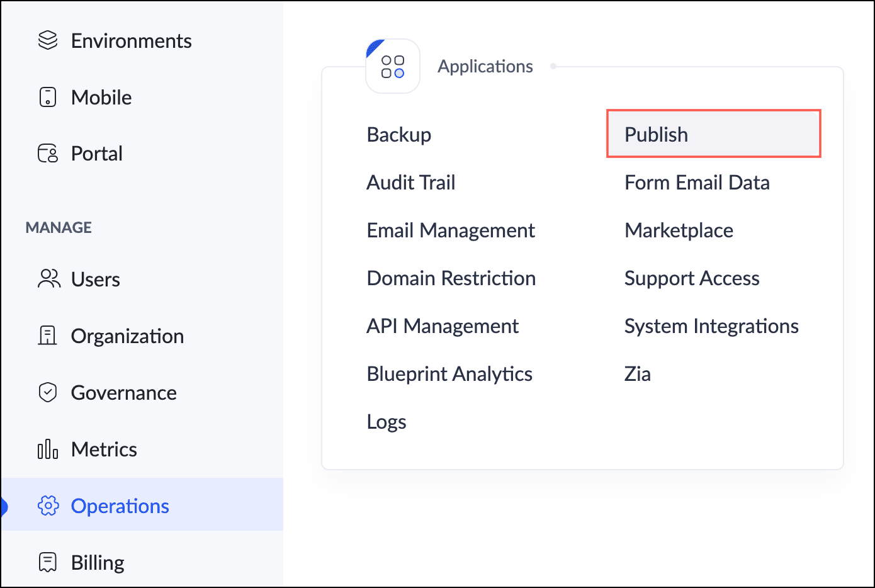Open the Publish option
875x588 pixels.
[656, 134]
